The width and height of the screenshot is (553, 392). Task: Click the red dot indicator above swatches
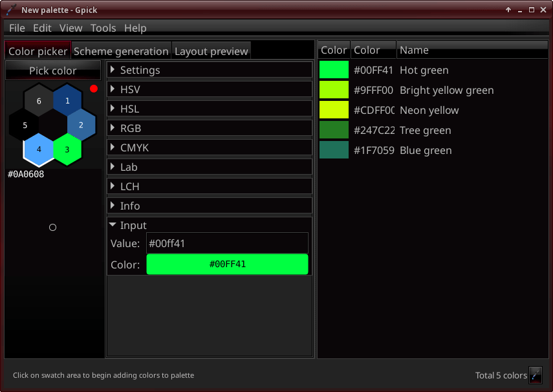tap(94, 89)
